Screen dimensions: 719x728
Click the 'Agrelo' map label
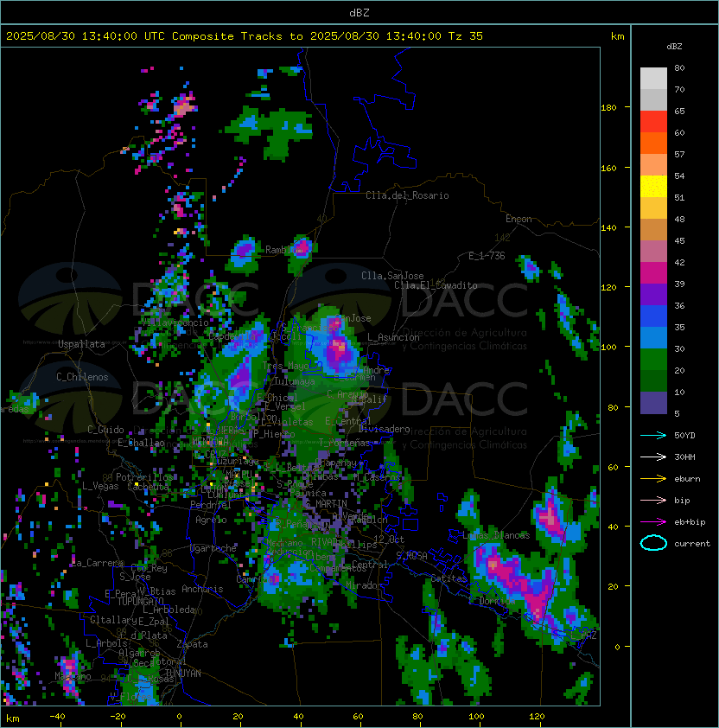pos(211,520)
